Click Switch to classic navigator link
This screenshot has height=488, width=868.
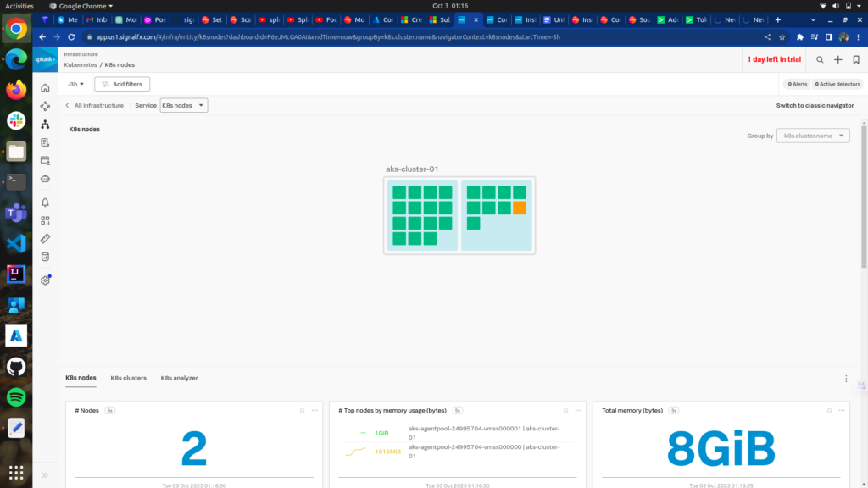coord(815,105)
